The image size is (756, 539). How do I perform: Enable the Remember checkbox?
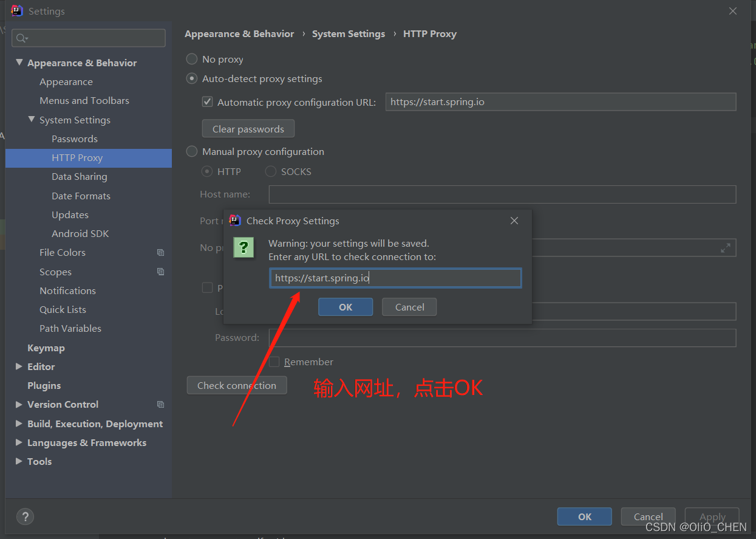tap(274, 362)
